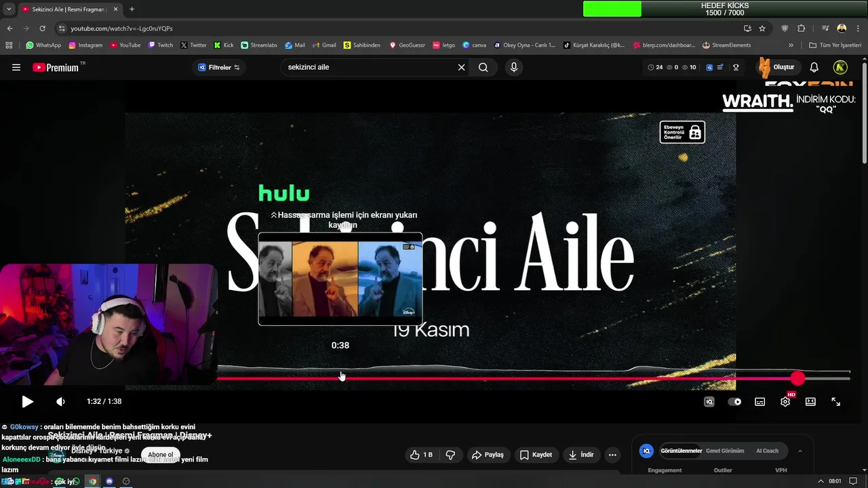Screen dimensions: 868x488
Task: Click the vidIQ panel logo icon
Action: (x=646, y=451)
